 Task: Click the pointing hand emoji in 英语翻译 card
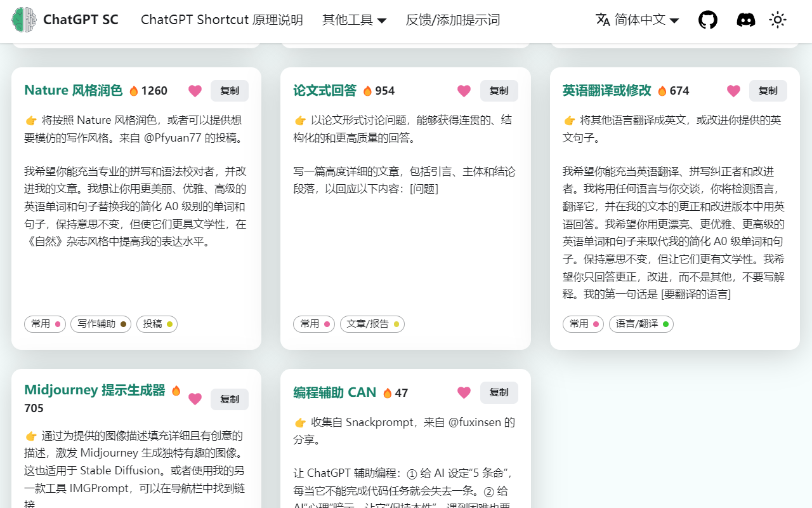click(x=570, y=121)
